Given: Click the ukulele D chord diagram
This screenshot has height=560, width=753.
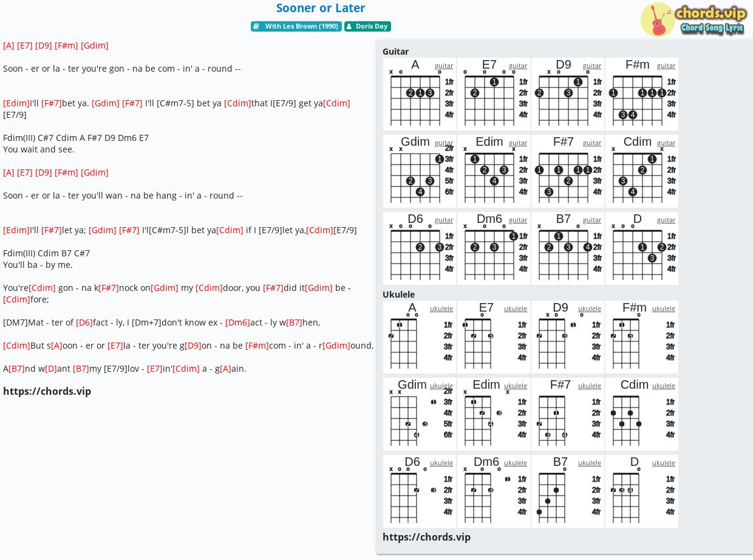Looking at the screenshot, I should pos(642,491).
